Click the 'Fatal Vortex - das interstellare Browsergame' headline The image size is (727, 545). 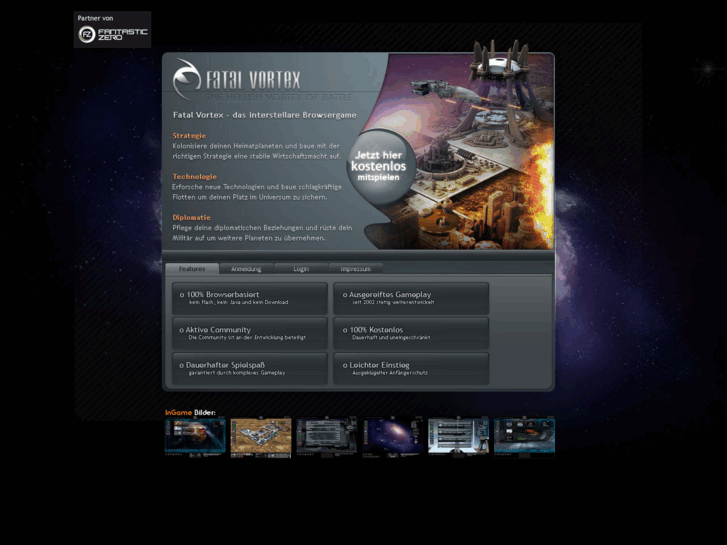(x=265, y=115)
